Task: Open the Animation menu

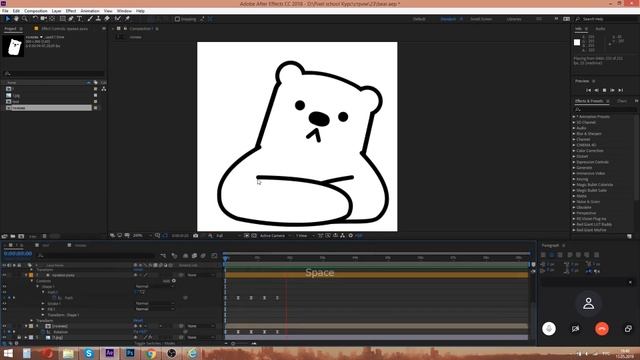Action: (90, 11)
